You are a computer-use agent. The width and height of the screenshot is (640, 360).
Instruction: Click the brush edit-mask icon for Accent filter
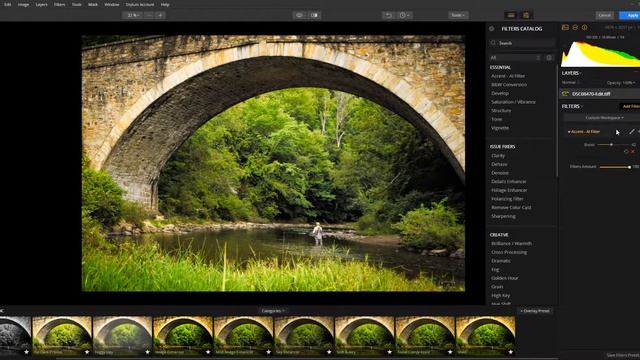tap(632, 131)
